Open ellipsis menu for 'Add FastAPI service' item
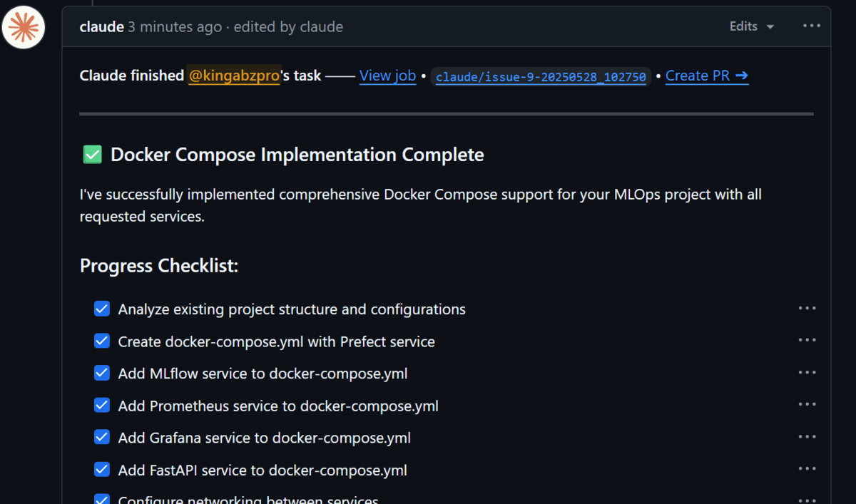The width and height of the screenshot is (856, 504). click(x=807, y=468)
